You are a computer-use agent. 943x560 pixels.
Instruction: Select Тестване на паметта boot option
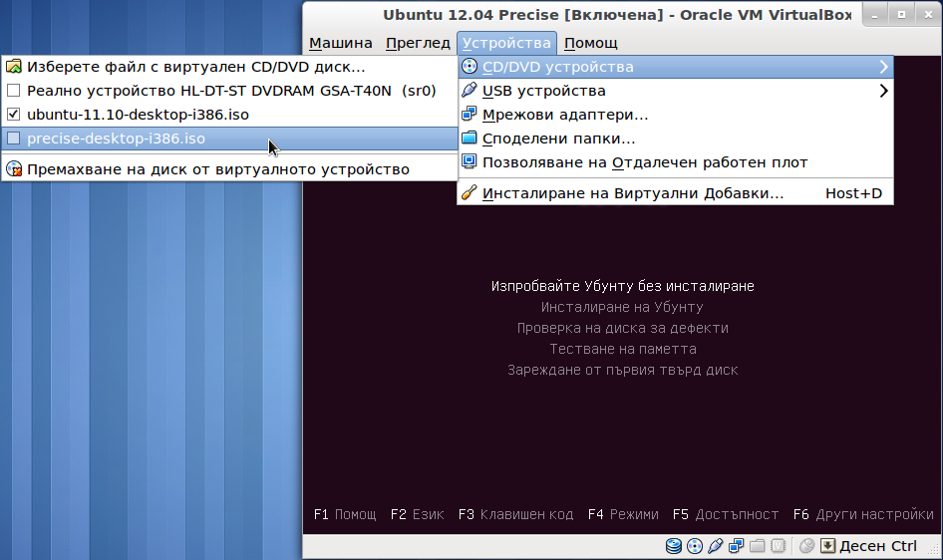[x=622, y=349]
